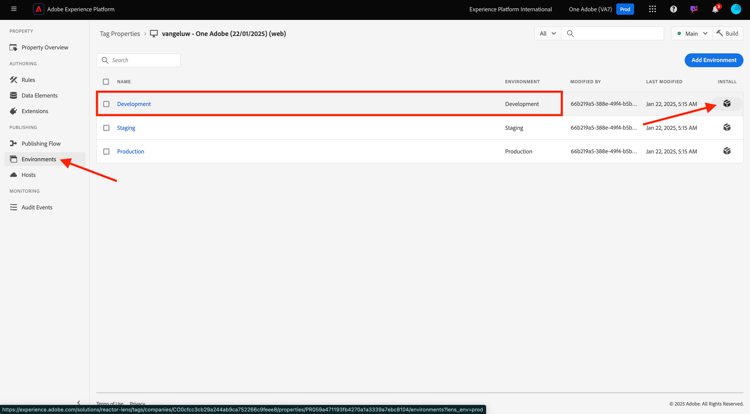Go to Property Overview
The height and width of the screenshot is (414, 750).
coord(45,47)
